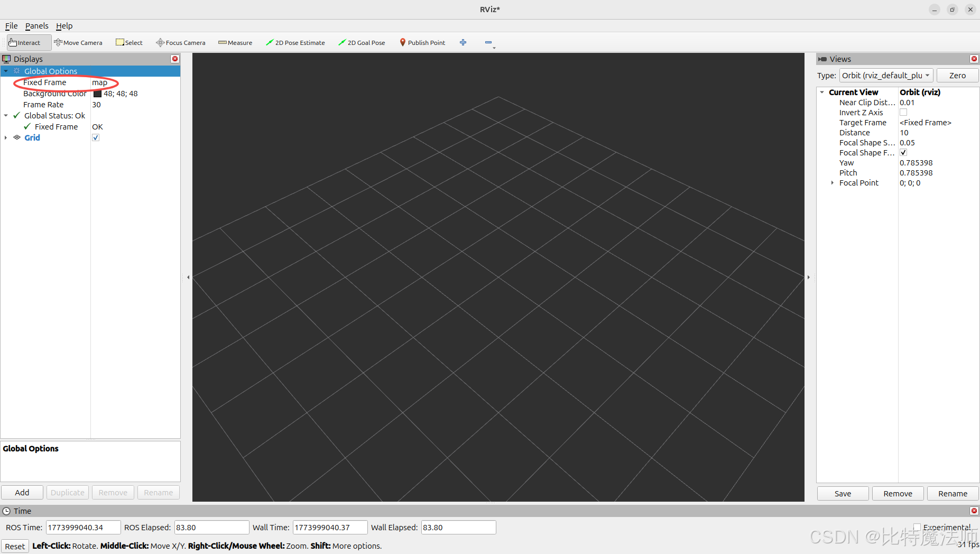Collapse the right dock via arrow handle
The height and width of the screenshot is (554, 980).
coord(808,277)
